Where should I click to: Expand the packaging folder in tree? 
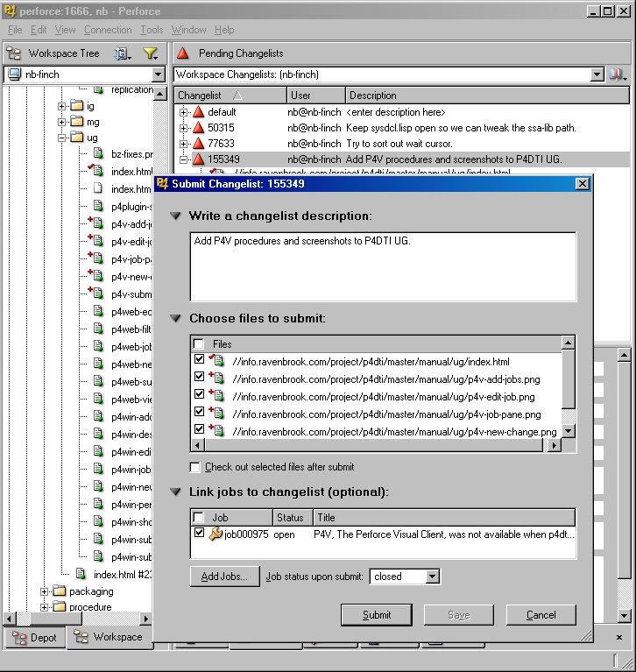(45, 591)
